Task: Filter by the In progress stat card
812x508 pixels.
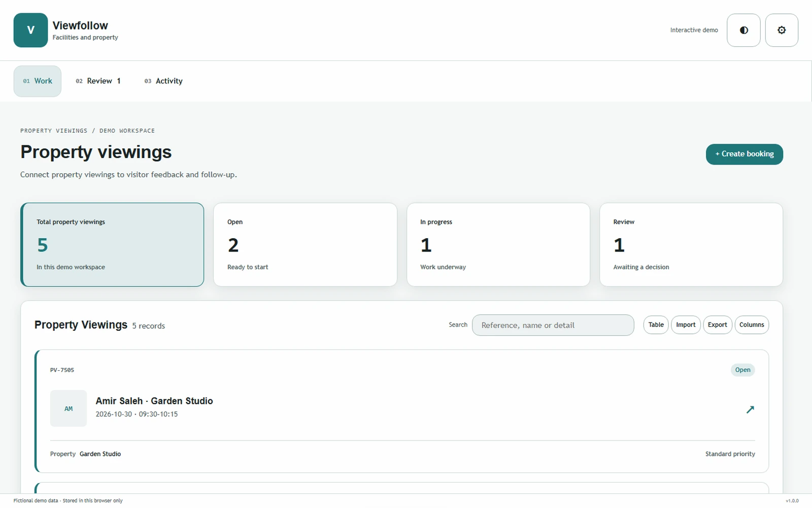Action: (498, 244)
